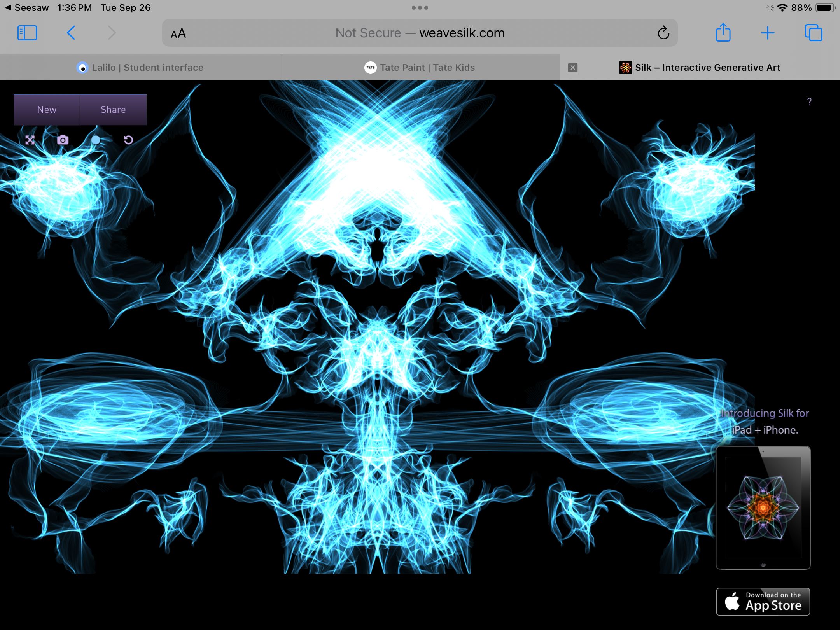Open the Safari share sheet

point(723,33)
